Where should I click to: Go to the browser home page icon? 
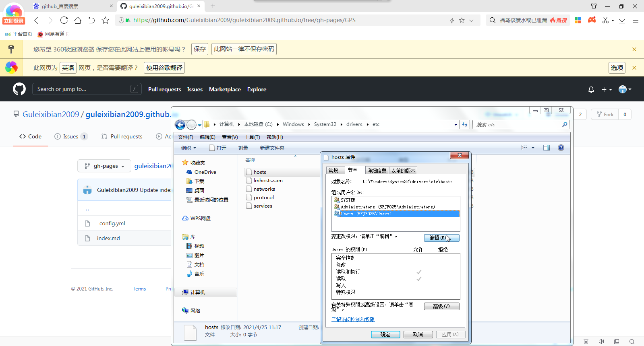tap(78, 20)
